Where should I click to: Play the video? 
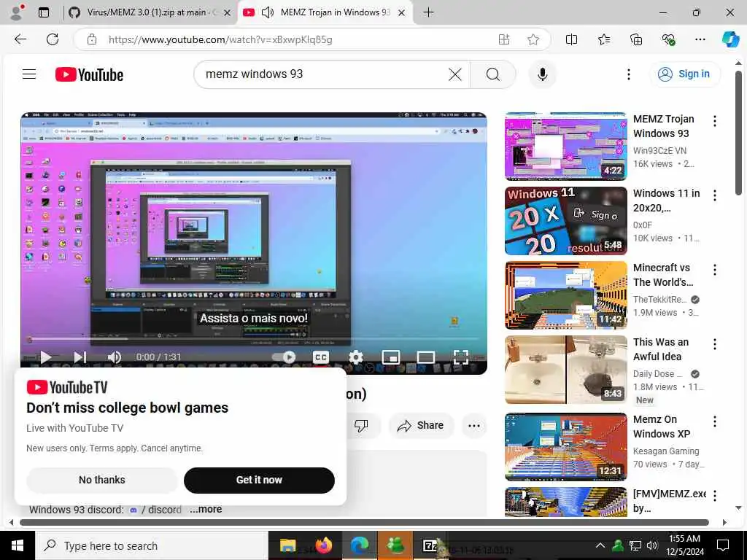(x=46, y=357)
